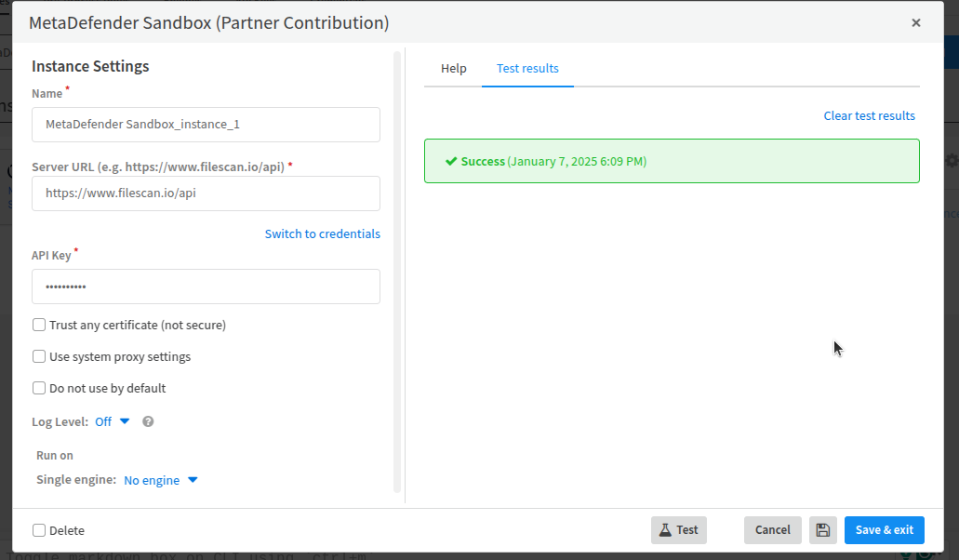Viewport: 959px width, 560px height.
Task: Click the settings panel vertical scrollbar
Action: [x=397, y=272]
